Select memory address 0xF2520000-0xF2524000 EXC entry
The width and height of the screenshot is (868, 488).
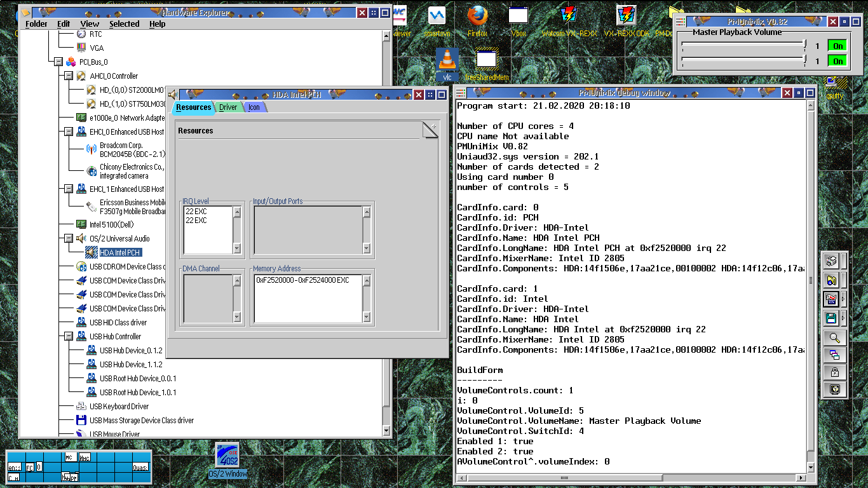click(x=302, y=280)
